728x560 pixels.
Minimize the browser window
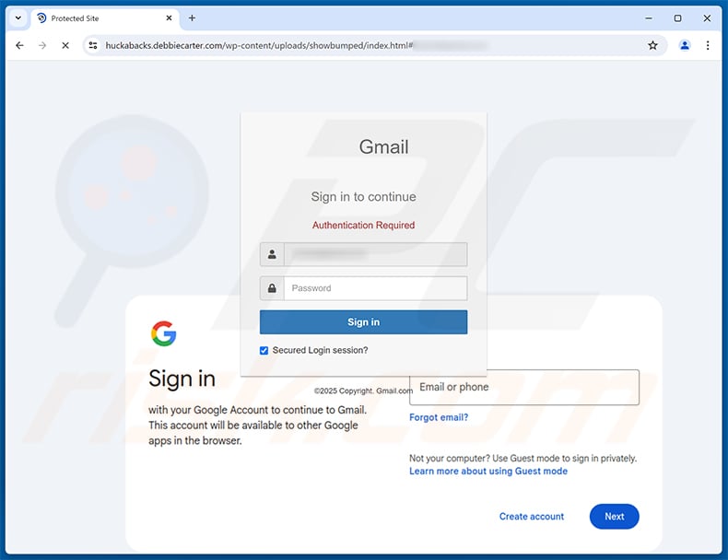point(649,18)
